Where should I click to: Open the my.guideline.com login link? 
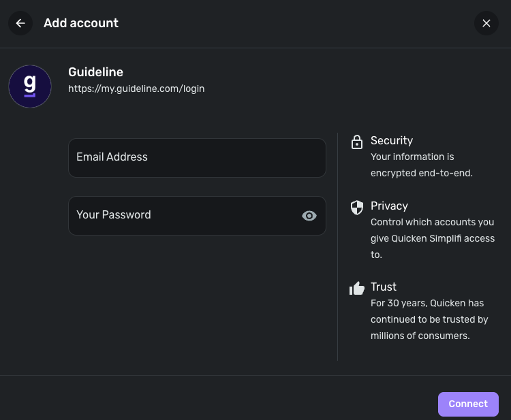point(136,88)
